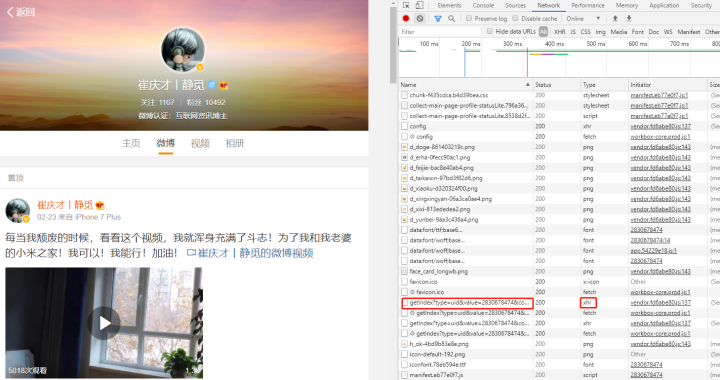The width and height of the screenshot is (720, 380).
Task: Click the profile avatar in the header
Action: pos(183,50)
